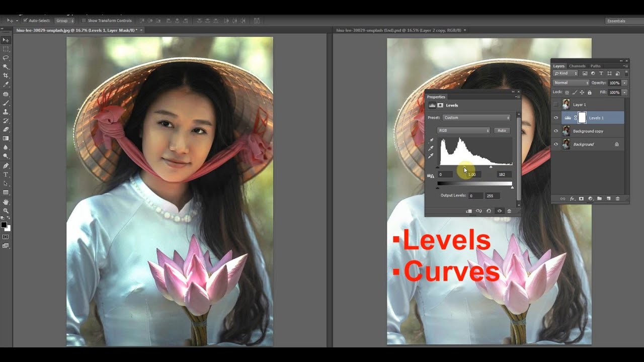The image size is (644, 362).
Task: Toggle the Auto-Select checkbox
Action: pos(26,21)
